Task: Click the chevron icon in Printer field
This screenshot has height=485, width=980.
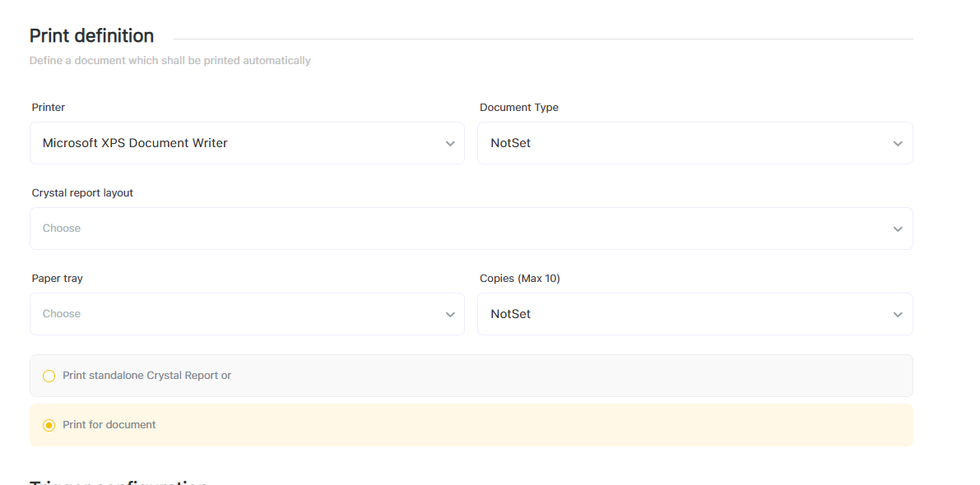Action: coord(450,144)
